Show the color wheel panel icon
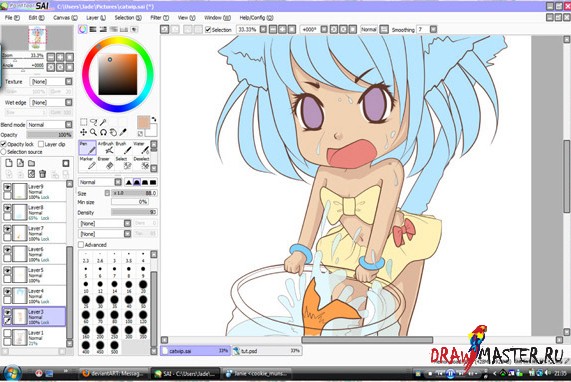Viewport: 571px width, 382px height. coord(83,29)
